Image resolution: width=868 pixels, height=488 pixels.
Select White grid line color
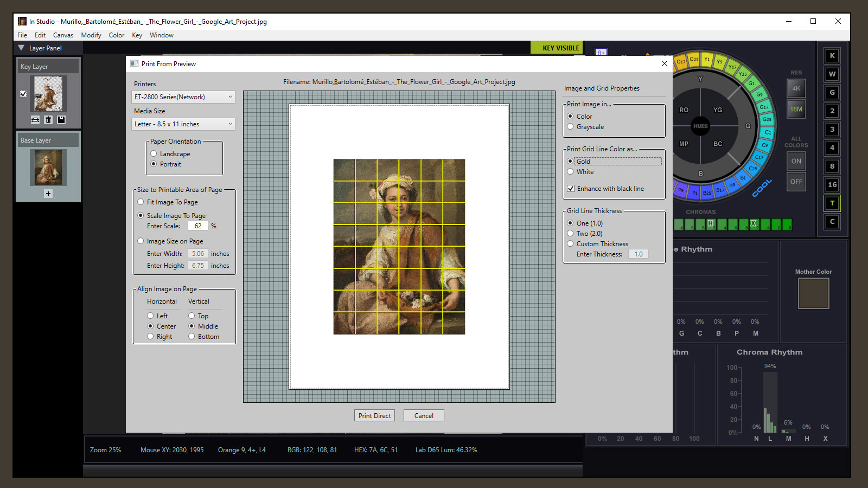point(570,172)
